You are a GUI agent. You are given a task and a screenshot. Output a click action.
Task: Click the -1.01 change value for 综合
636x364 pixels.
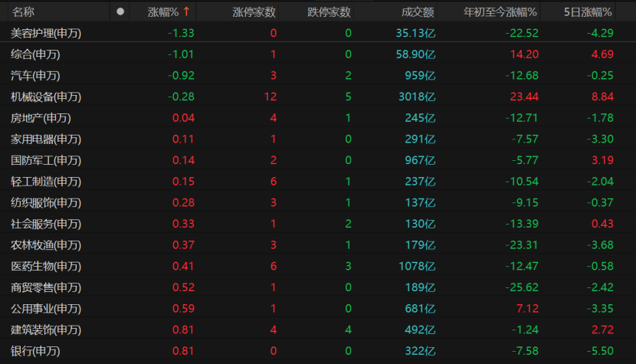181,54
